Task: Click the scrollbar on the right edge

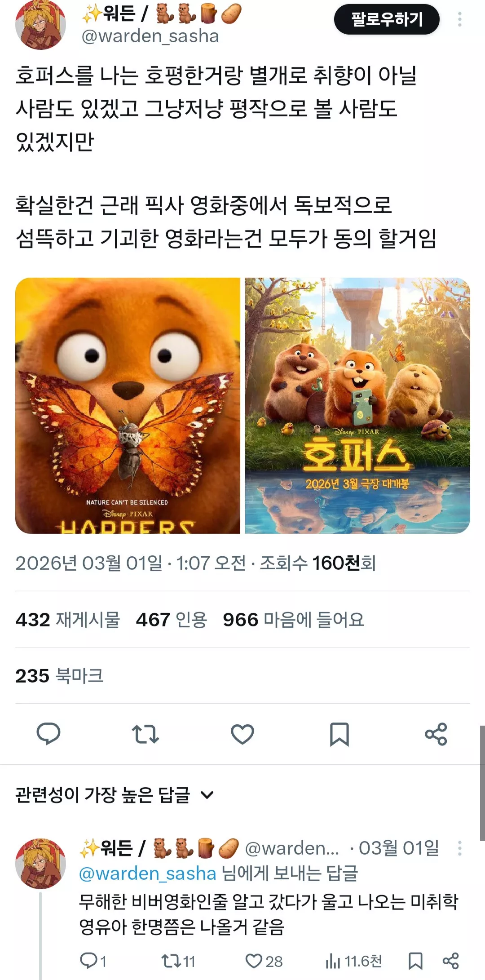Action: tap(482, 783)
